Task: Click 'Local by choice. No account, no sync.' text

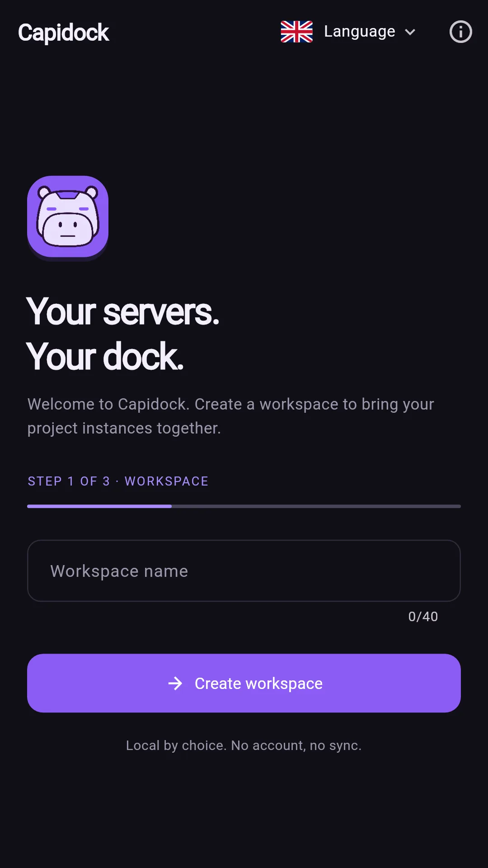Action: click(244, 745)
